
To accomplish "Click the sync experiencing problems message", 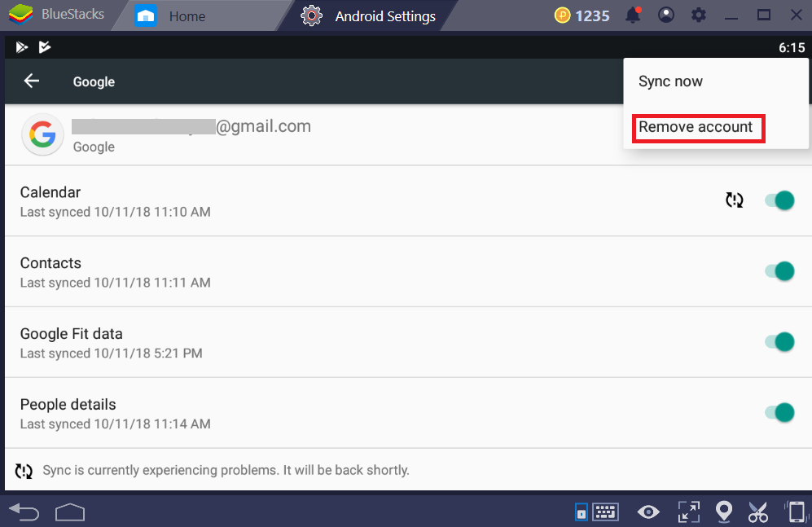I will click(x=226, y=470).
